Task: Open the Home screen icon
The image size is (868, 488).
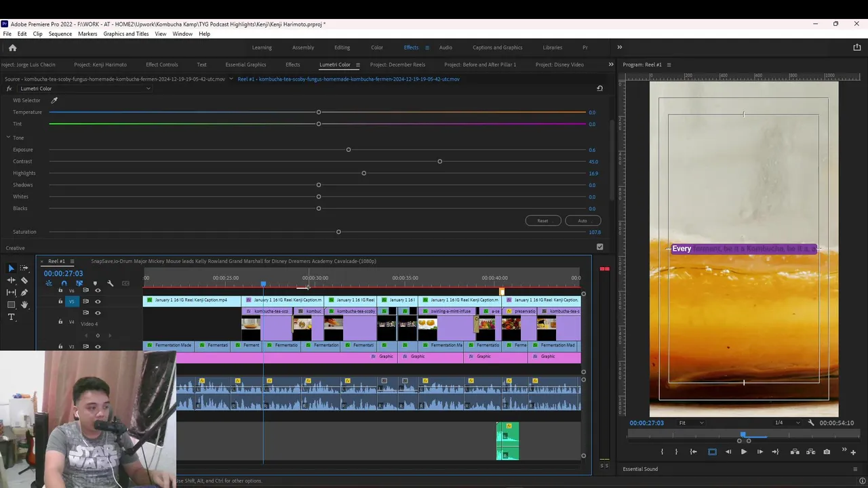Action: 12,47
